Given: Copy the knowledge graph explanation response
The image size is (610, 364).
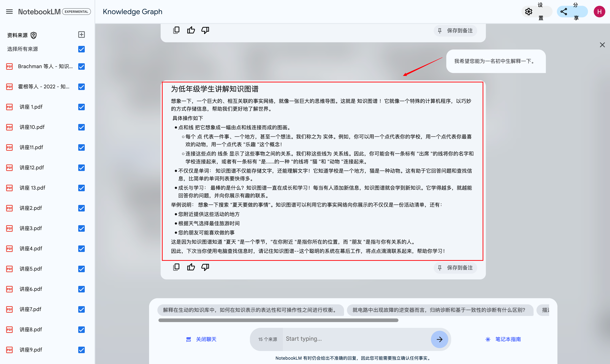Looking at the screenshot, I should [176, 267].
